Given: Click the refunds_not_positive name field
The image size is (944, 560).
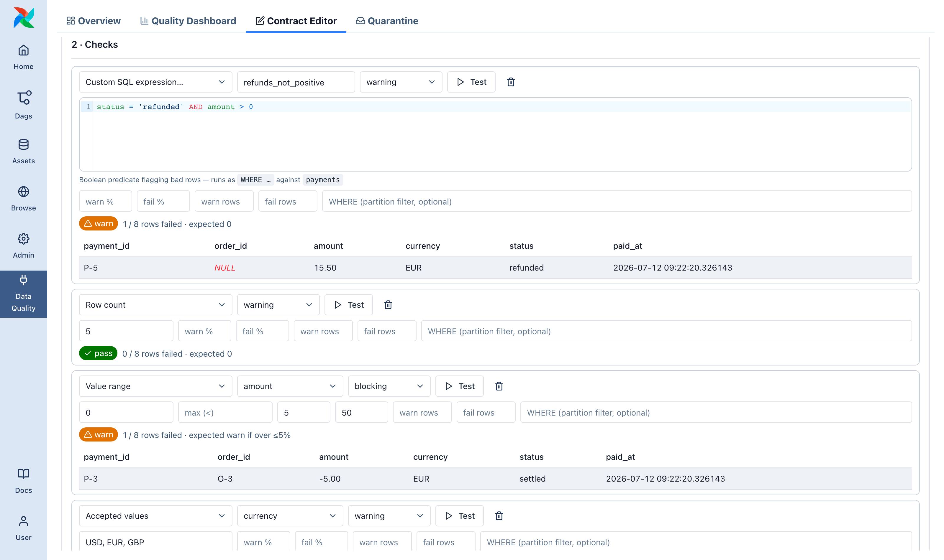Looking at the screenshot, I should tap(296, 82).
